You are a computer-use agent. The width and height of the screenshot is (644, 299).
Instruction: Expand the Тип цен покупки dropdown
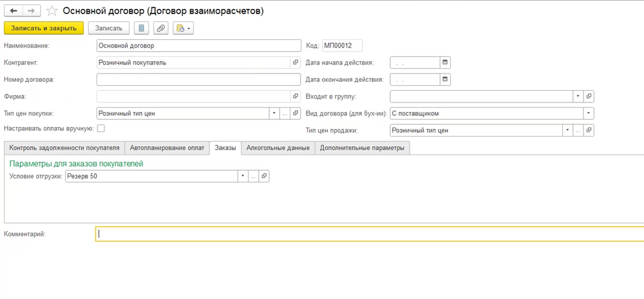tap(274, 113)
